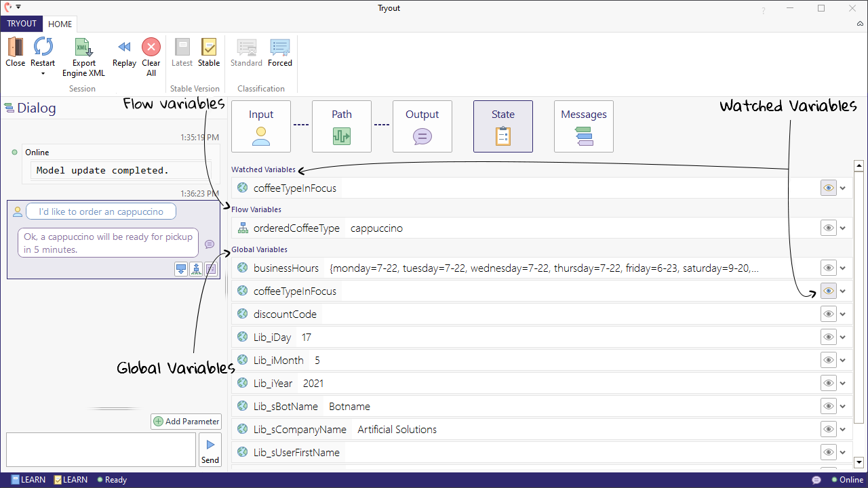Open the Path panel
This screenshot has height=488, width=868.
click(x=342, y=126)
